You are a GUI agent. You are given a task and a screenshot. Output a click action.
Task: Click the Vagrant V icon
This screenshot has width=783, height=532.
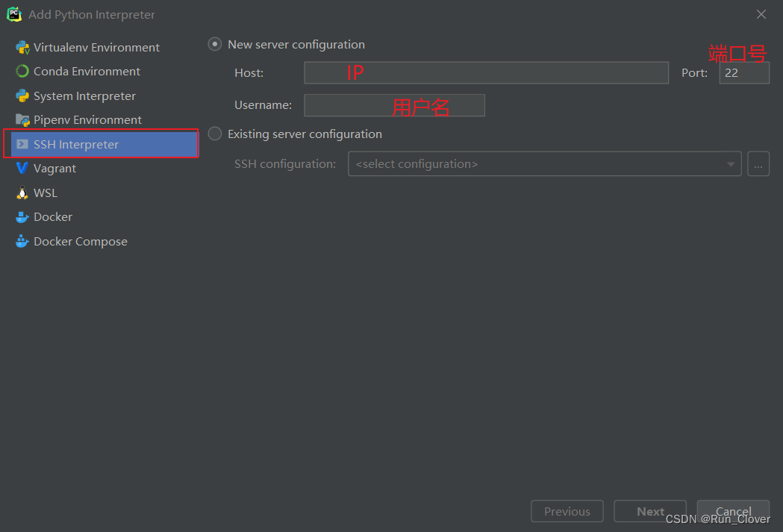(x=22, y=168)
